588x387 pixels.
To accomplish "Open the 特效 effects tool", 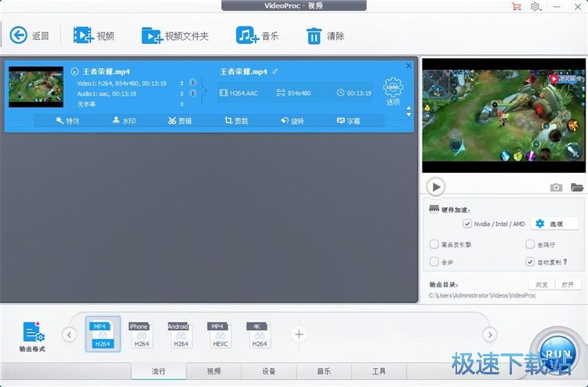I will 67,121.
